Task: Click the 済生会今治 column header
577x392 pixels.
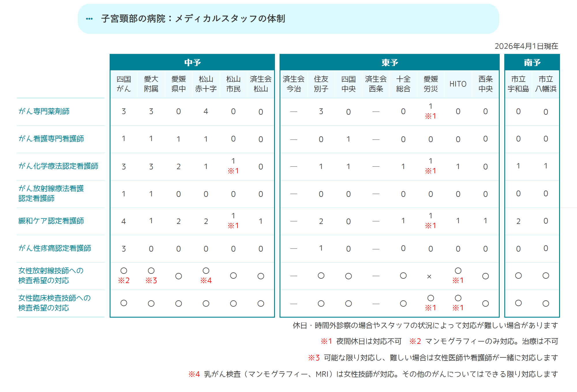Action: 294,84
